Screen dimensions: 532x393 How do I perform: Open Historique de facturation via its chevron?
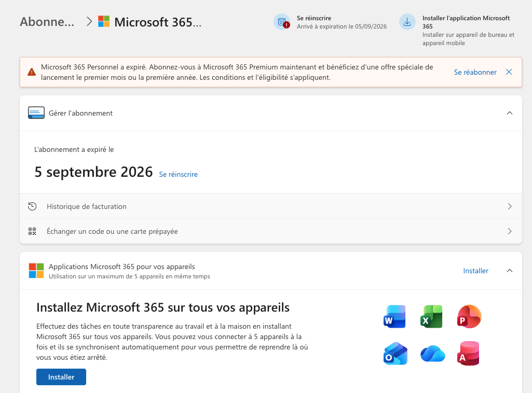click(510, 206)
